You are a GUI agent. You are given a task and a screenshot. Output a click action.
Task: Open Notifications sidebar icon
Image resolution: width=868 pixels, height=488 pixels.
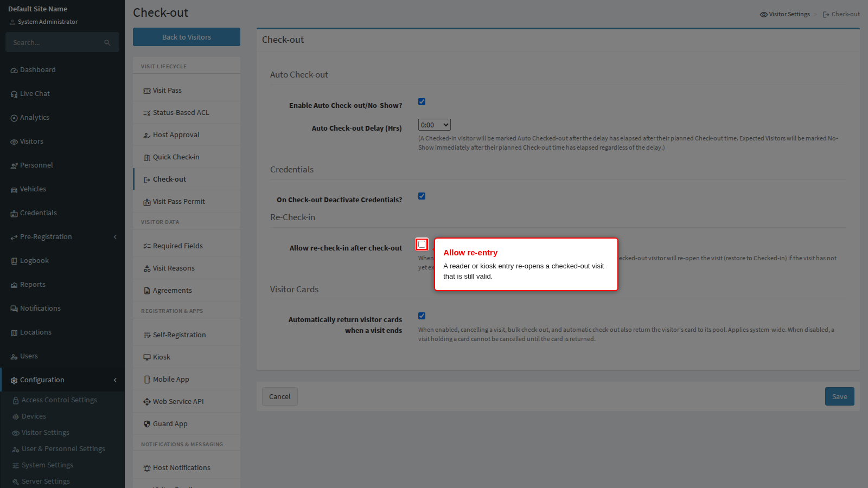(14, 309)
